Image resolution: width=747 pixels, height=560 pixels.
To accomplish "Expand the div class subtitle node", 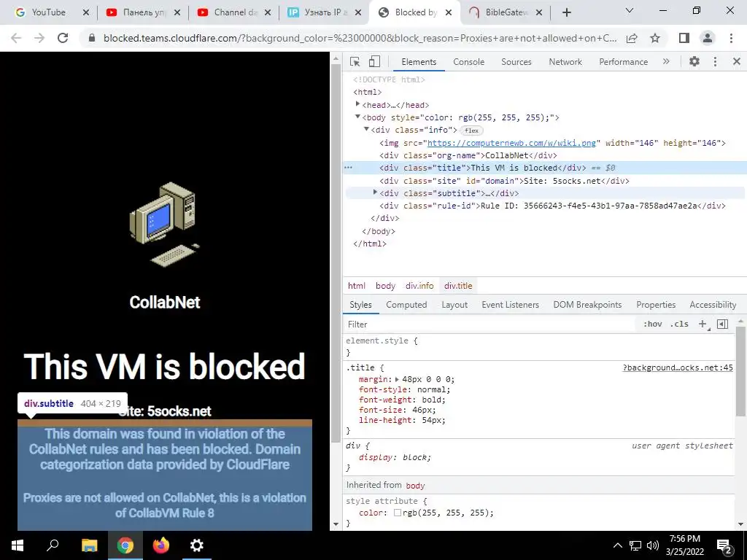I will [x=376, y=192].
